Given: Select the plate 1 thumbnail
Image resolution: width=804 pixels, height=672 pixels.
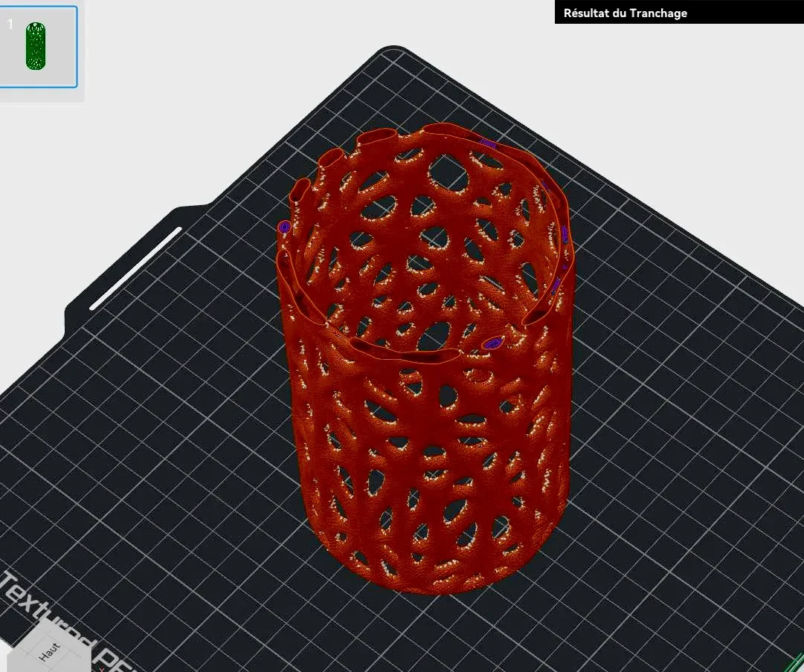Looking at the screenshot, I should coord(38,47).
